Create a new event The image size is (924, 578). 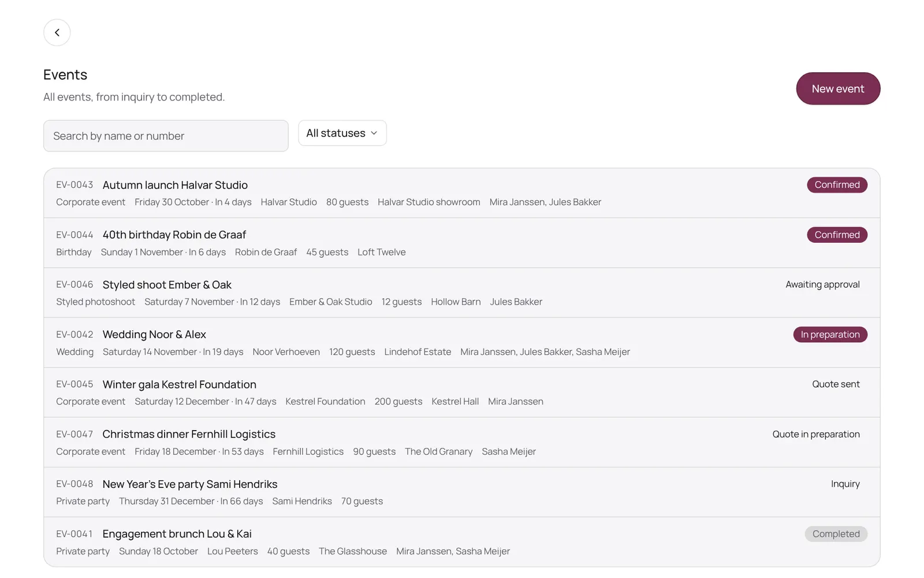[x=838, y=88]
